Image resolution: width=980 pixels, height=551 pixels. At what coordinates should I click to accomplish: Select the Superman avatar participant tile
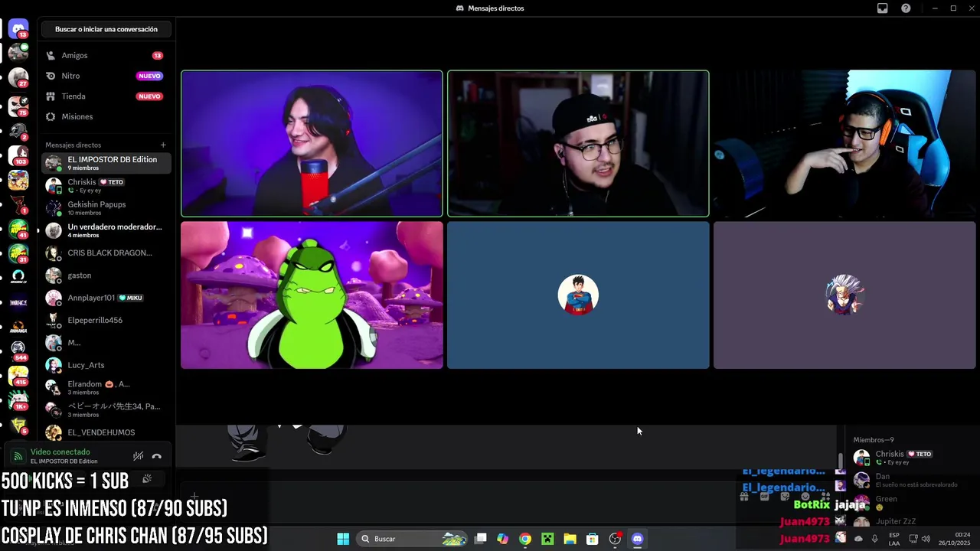click(x=578, y=295)
